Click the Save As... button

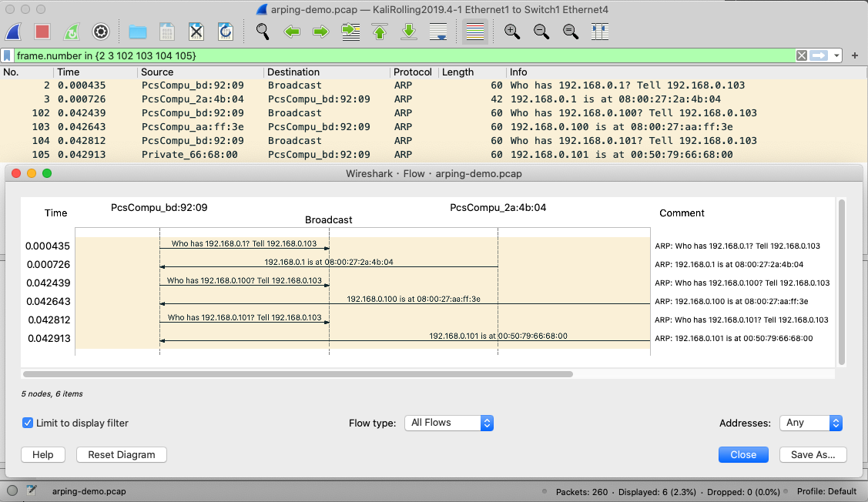813,455
